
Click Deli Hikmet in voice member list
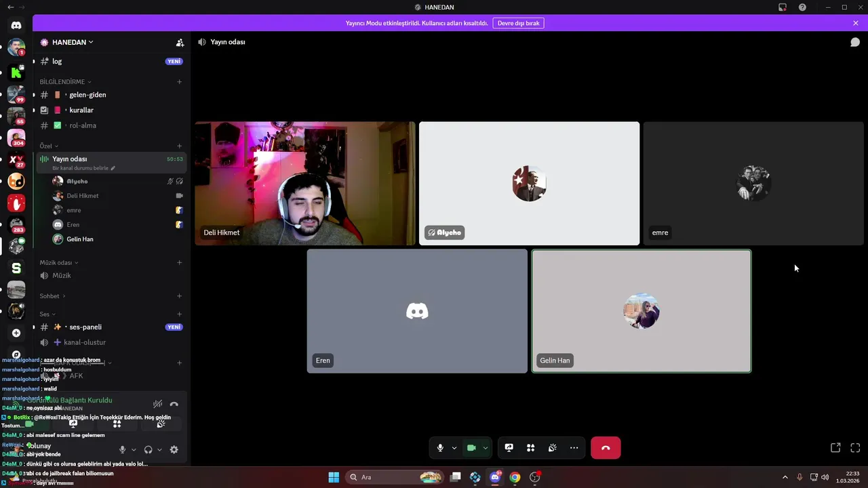[x=117, y=196]
